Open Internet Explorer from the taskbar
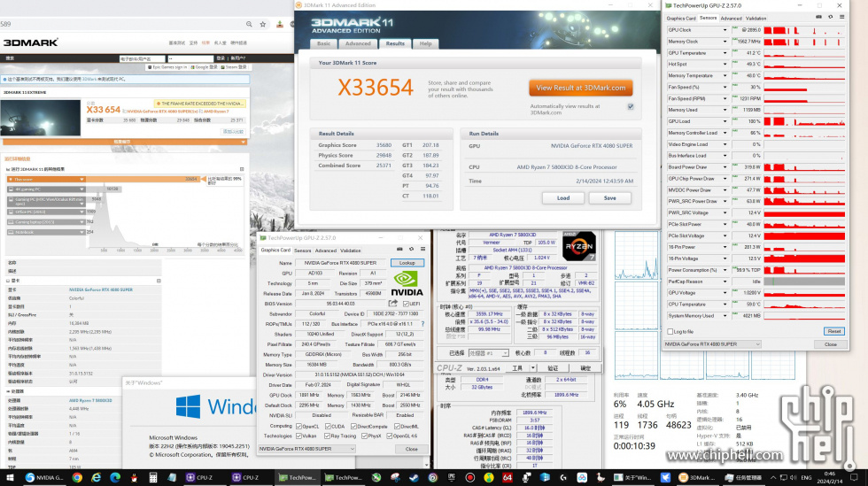The image size is (868, 486). click(97, 477)
